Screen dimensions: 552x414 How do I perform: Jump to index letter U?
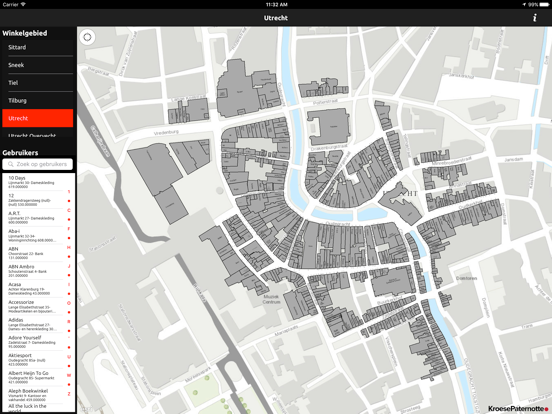69,357
